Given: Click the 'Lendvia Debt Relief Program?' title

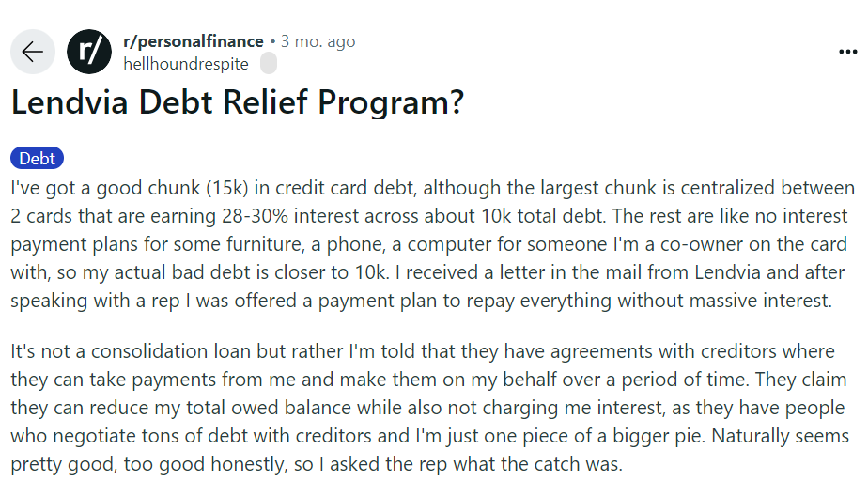Looking at the screenshot, I should 238,102.
